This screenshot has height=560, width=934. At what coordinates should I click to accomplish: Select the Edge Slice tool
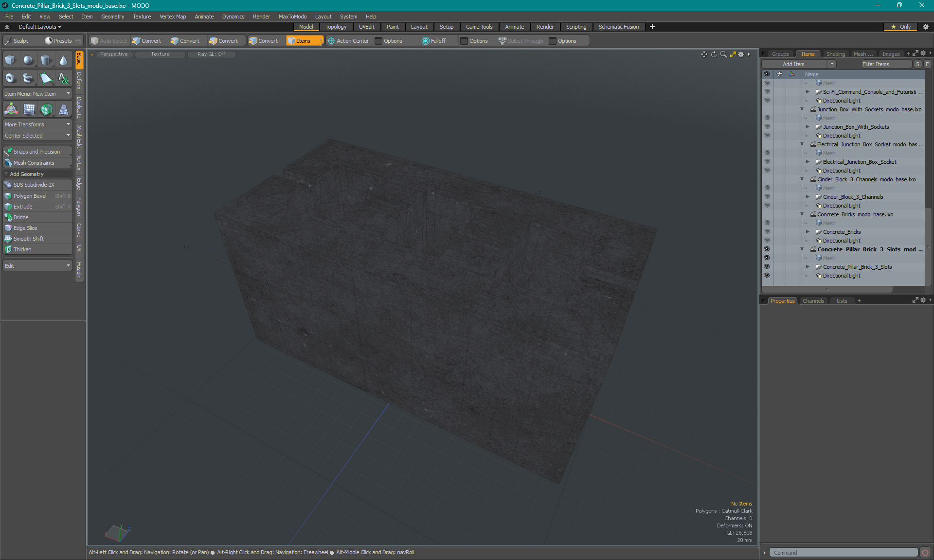tap(25, 228)
